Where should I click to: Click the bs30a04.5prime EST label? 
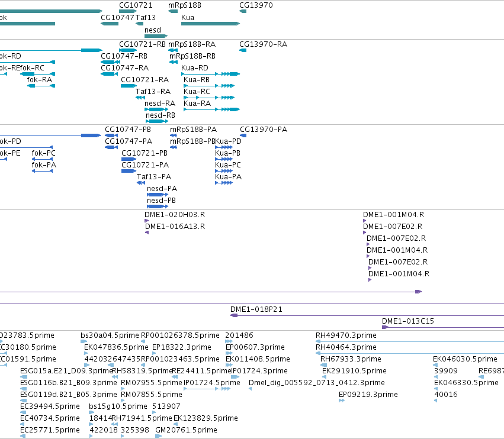(110, 335)
